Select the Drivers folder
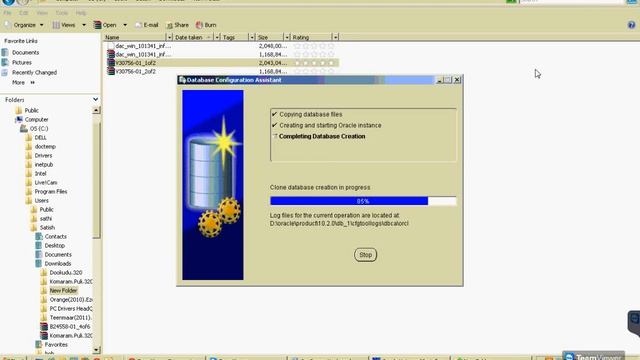 43,156
